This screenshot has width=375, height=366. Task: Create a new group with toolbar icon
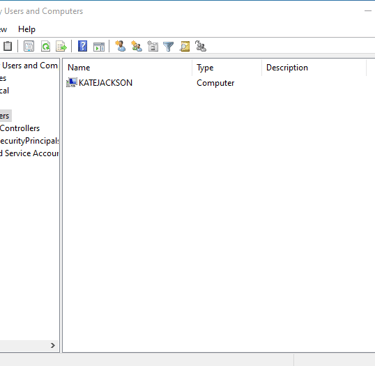pyautogui.click(x=136, y=46)
